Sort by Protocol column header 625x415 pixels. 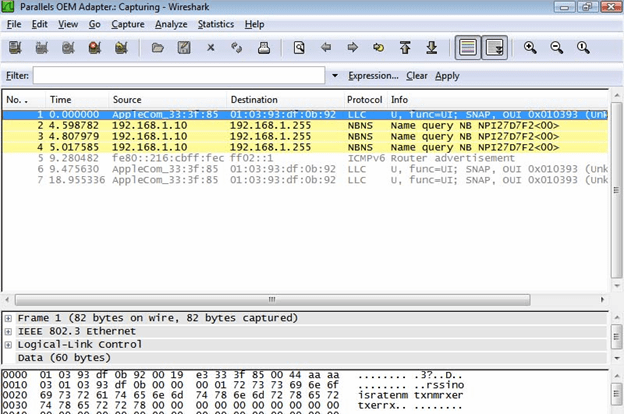[365, 100]
